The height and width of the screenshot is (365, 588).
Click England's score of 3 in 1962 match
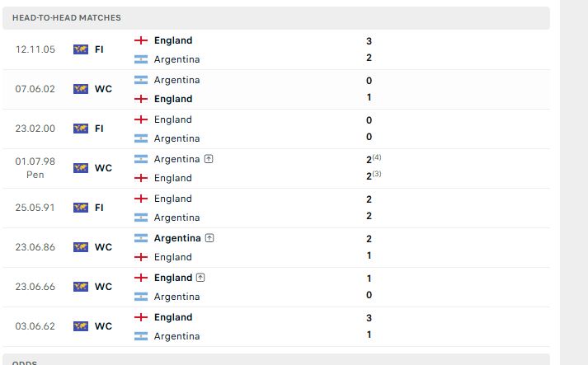369,318
